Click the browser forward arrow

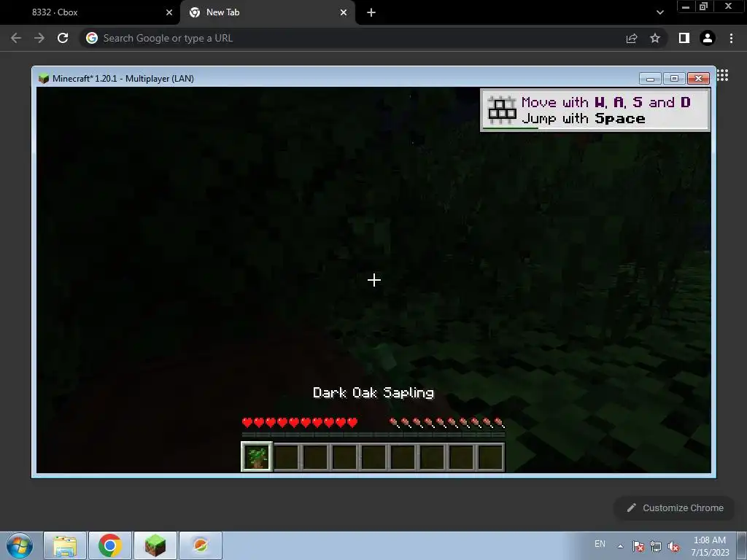pyautogui.click(x=39, y=38)
